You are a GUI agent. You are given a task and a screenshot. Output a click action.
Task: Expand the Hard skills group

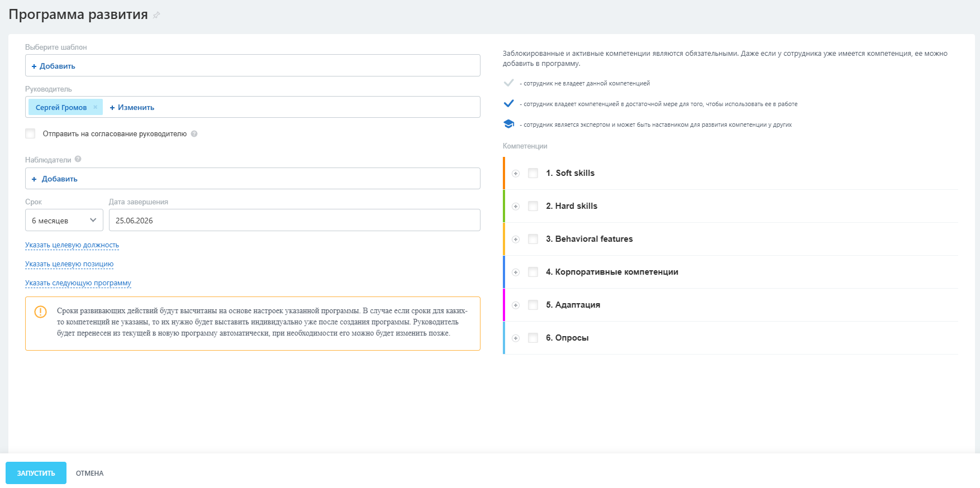(516, 207)
